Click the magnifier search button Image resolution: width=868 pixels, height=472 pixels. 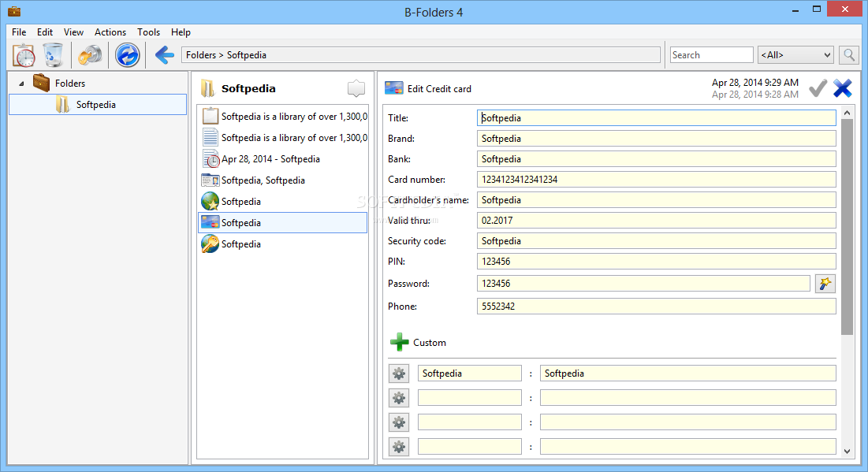pyautogui.click(x=848, y=55)
